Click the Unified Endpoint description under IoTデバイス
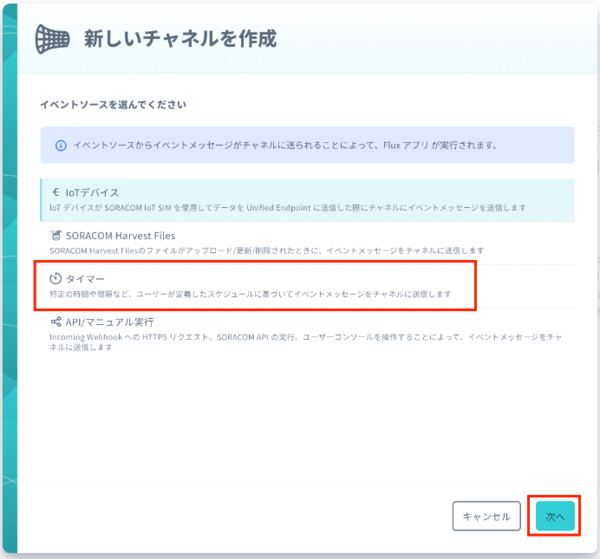This screenshot has height=559, width=600. [287, 208]
